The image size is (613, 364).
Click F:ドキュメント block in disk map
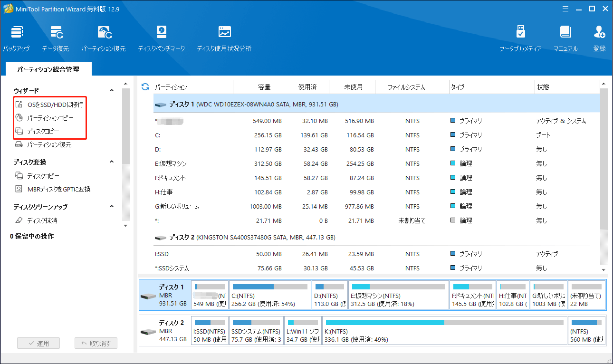tap(473, 295)
